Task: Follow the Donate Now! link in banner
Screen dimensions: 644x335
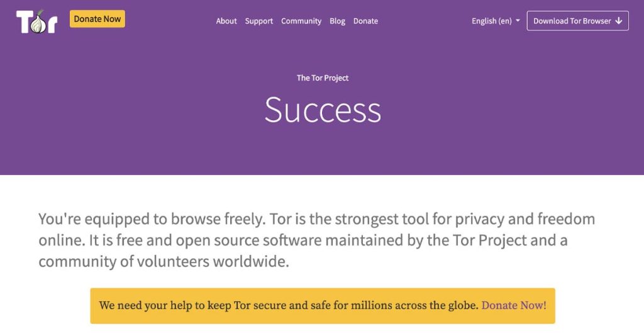Action: (514, 305)
